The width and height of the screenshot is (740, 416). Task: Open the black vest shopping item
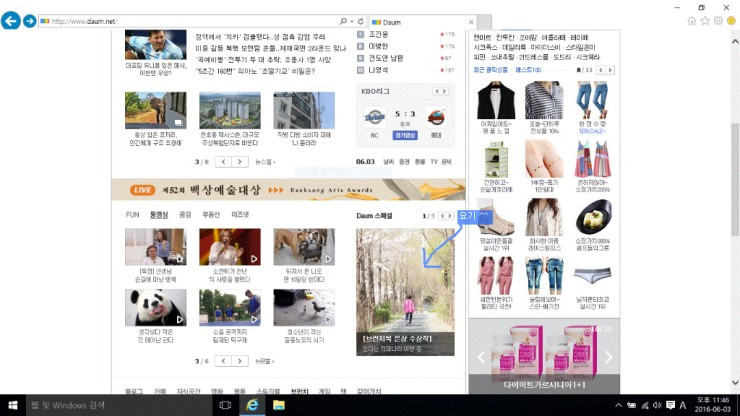(x=496, y=100)
